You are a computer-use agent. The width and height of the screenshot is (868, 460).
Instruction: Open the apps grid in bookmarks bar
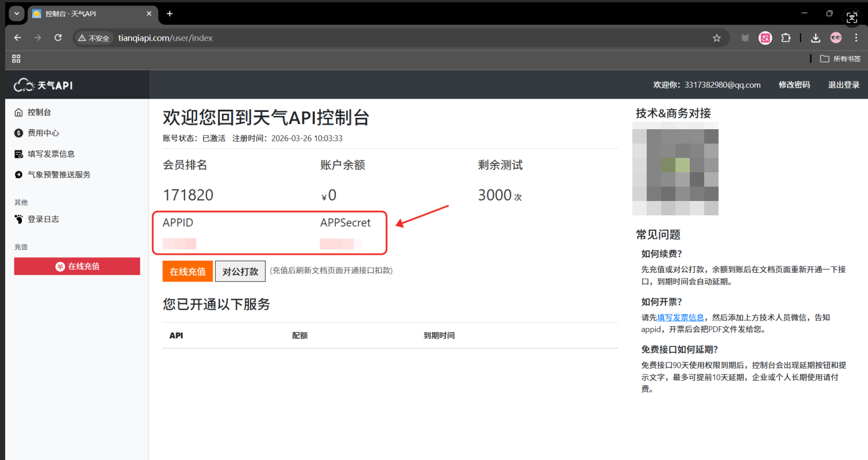click(16, 59)
